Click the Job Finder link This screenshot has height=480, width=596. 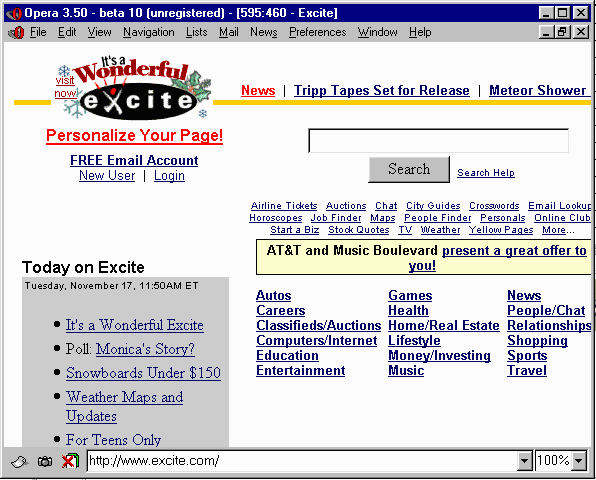coord(336,218)
